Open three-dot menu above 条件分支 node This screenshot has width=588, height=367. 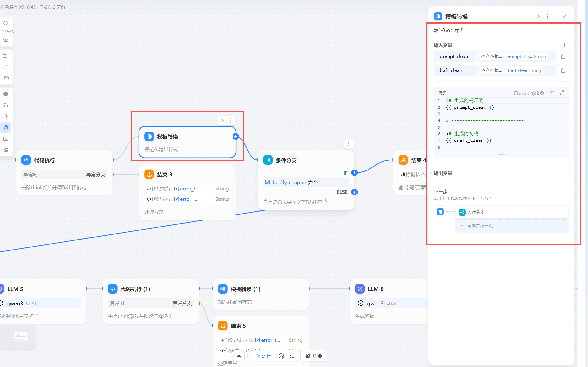tap(348, 144)
